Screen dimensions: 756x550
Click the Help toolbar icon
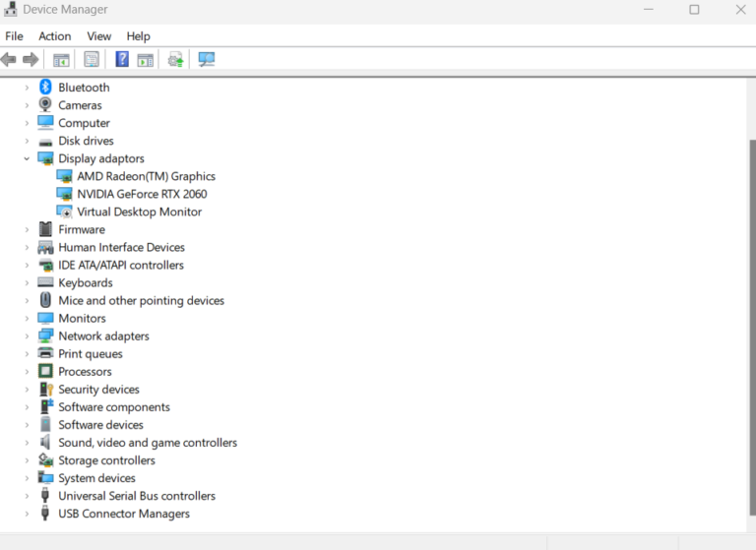[122, 59]
